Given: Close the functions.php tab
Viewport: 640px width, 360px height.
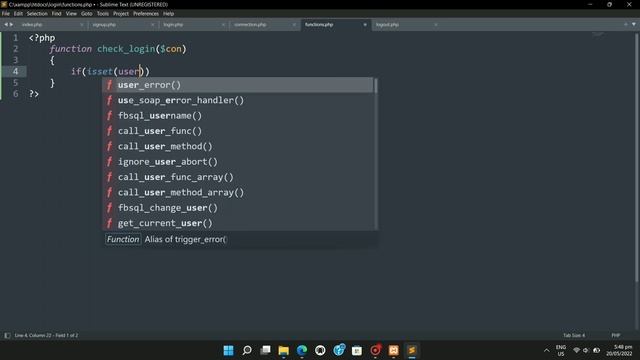Looking at the screenshot, I should click(365, 25).
